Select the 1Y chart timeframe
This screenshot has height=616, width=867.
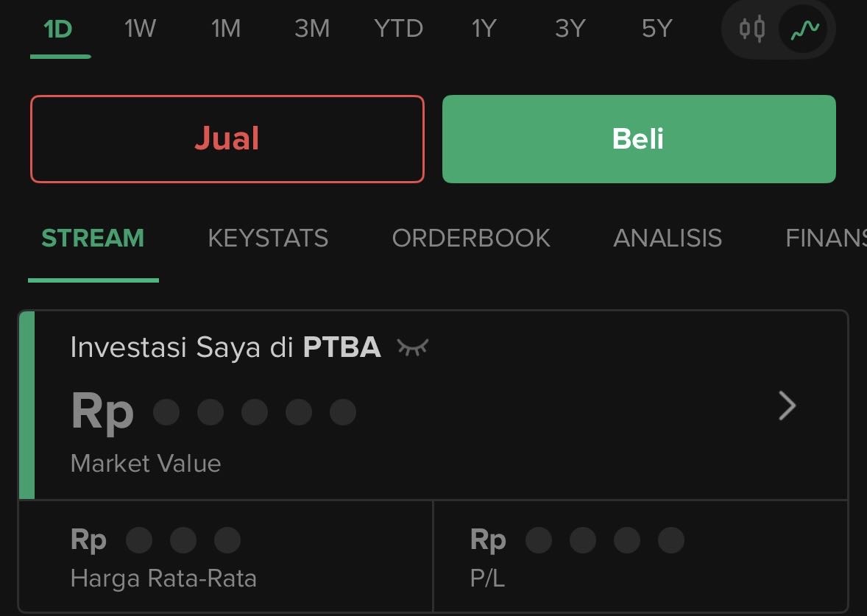click(x=484, y=29)
